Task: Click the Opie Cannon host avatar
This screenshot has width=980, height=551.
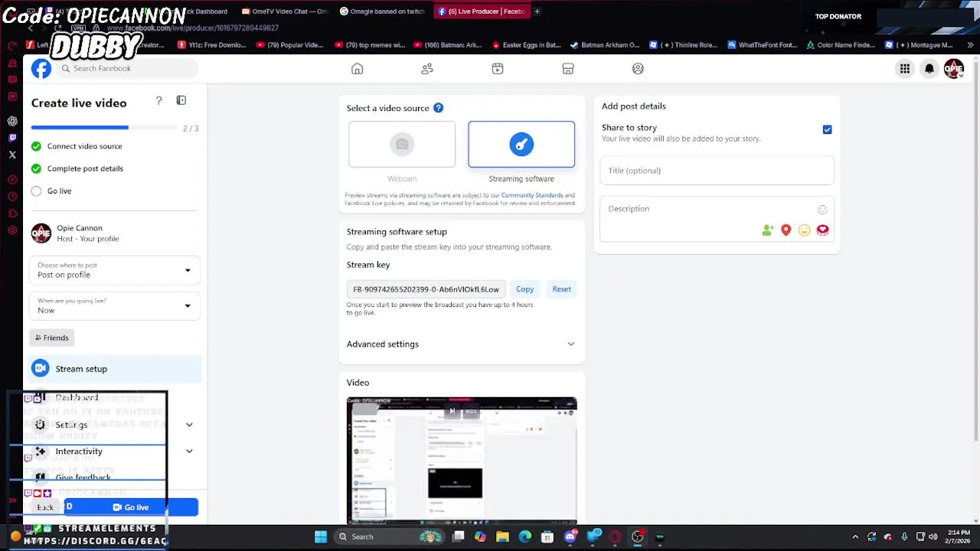Action: (41, 233)
